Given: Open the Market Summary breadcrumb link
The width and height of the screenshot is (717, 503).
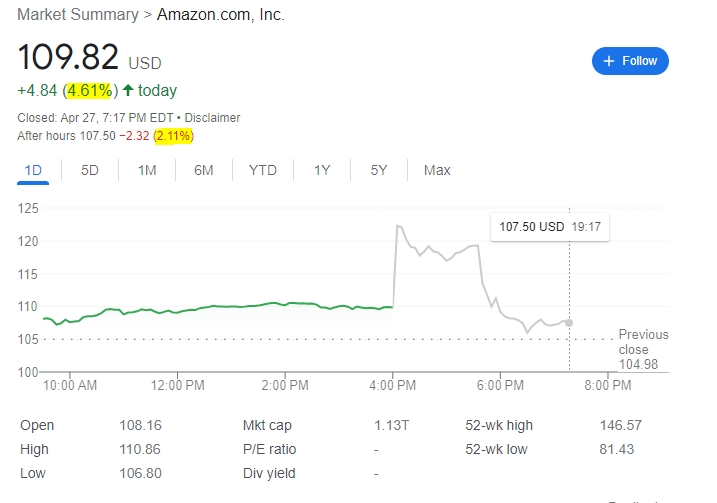Looking at the screenshot, I should click(78, 15).
